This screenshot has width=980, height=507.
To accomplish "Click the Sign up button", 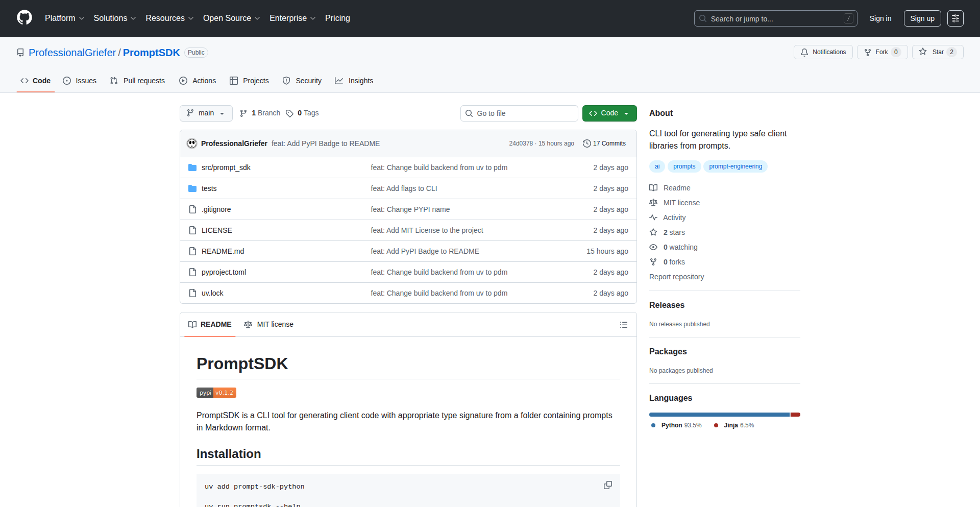I will coord(922,18).
